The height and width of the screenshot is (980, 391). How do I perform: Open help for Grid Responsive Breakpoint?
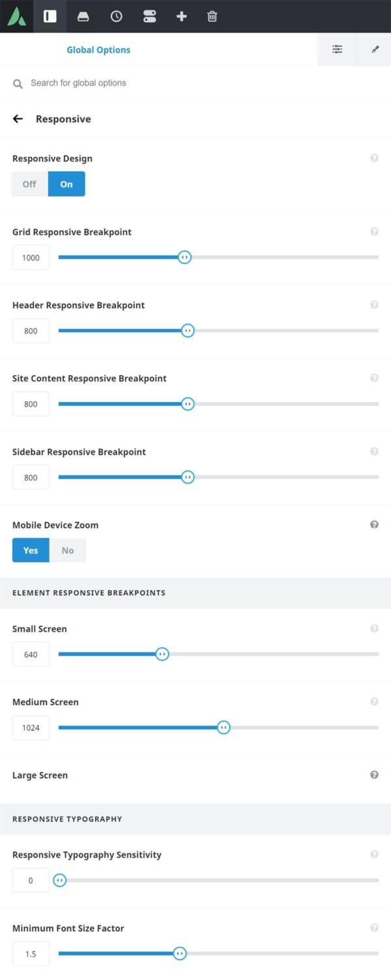coord(375,231)
